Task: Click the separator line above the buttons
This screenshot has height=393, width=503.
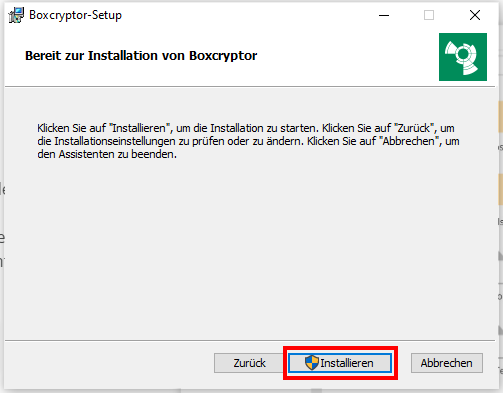Action: click(250, 340)
